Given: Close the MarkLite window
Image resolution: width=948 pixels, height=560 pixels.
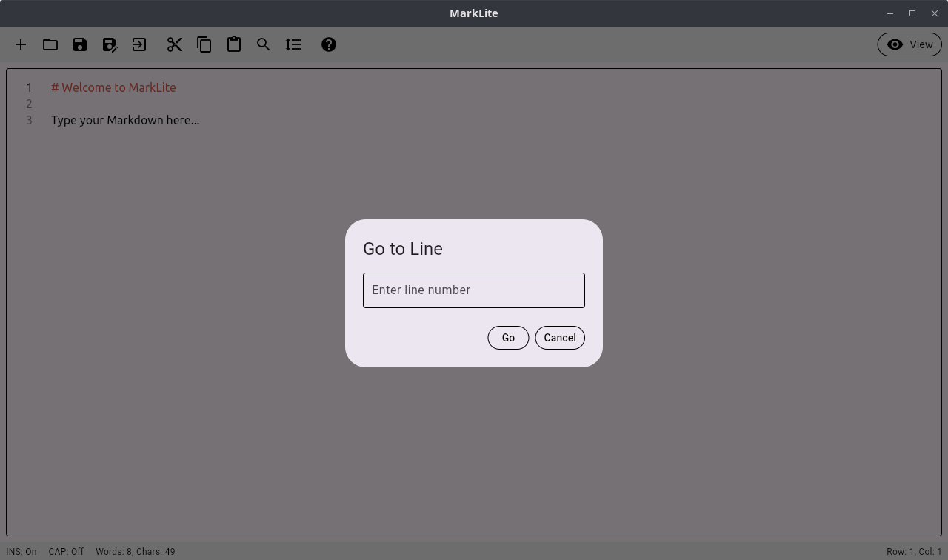Looking at the screenshot, I should tap(935, 13).
